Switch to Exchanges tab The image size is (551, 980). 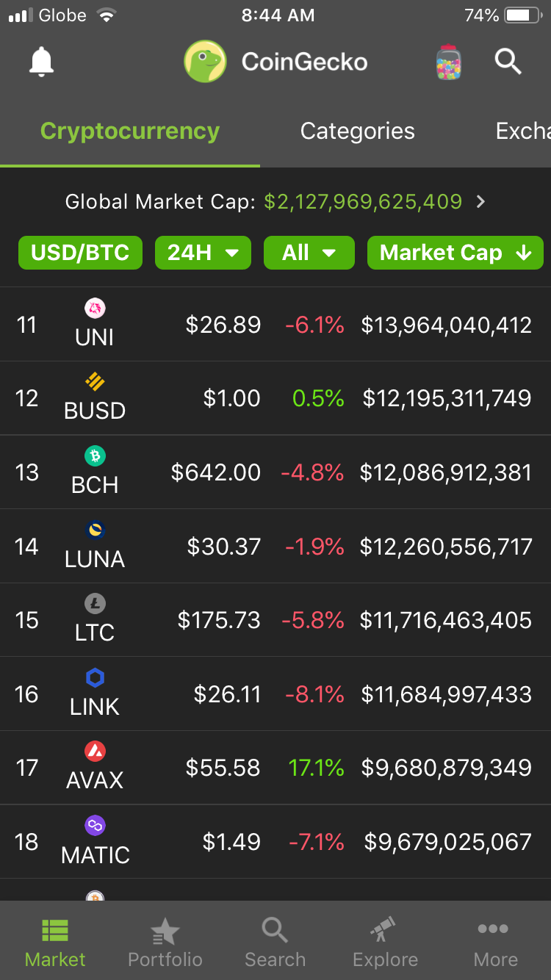pos(523,131)
